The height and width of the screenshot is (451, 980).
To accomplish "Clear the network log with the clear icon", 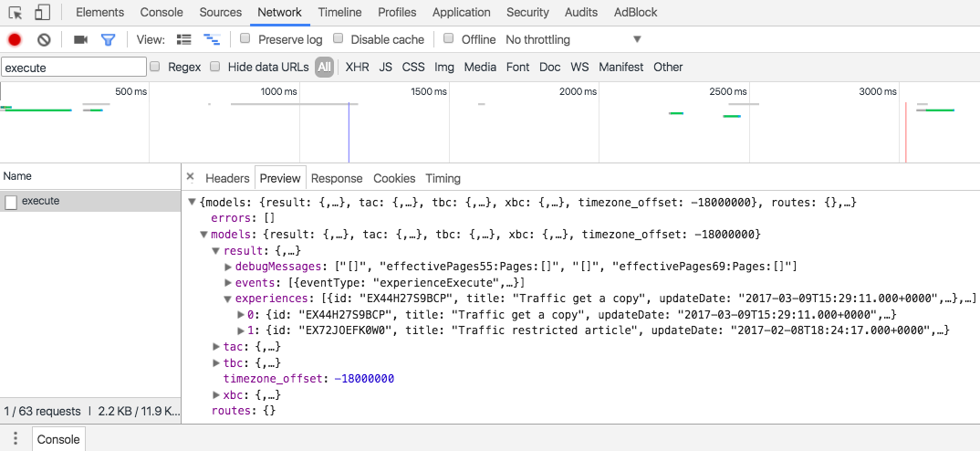I will (44, 40).
